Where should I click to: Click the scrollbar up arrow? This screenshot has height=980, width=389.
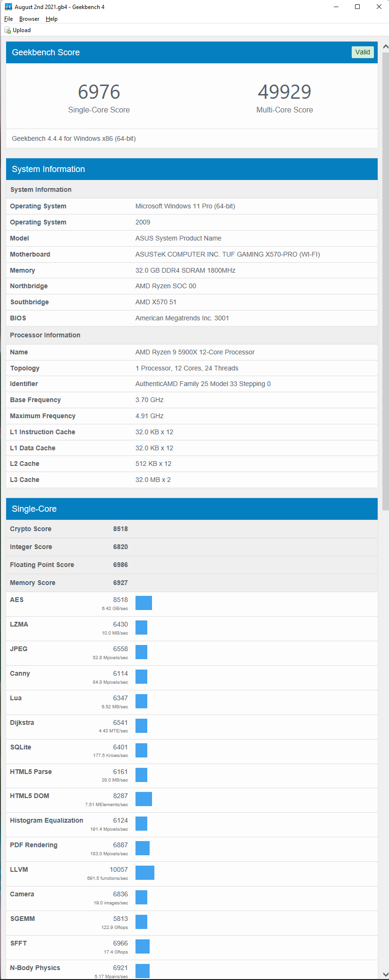[385, 47]
